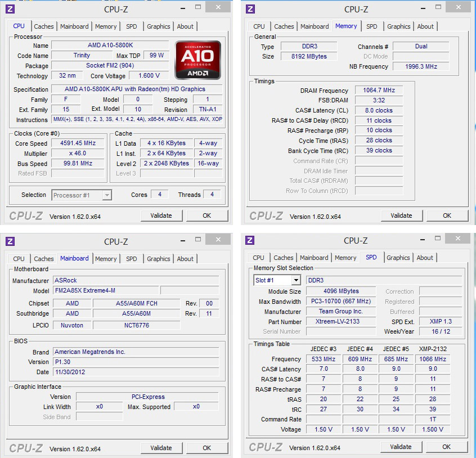Switch to About tab in the Mainboard window
476x458 pixels.
coord(185,259)
